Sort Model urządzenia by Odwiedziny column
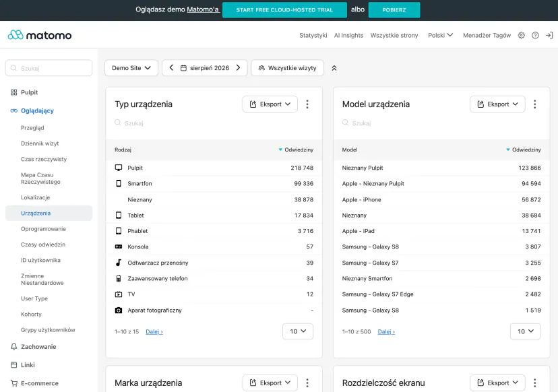Image resolution: width=558 pixels, height=392 pixels. tap(523, 150)
